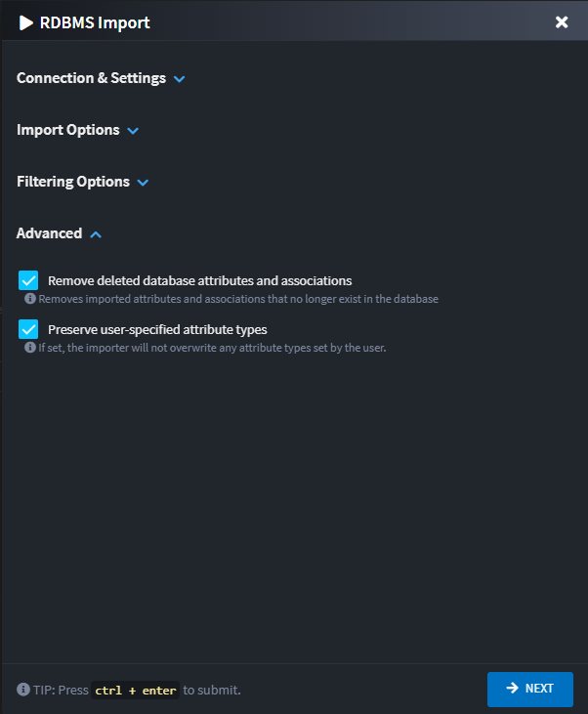Click info icon under Remove deleted attributes
This screenshot has width=588, height=714.
[30, 299]
